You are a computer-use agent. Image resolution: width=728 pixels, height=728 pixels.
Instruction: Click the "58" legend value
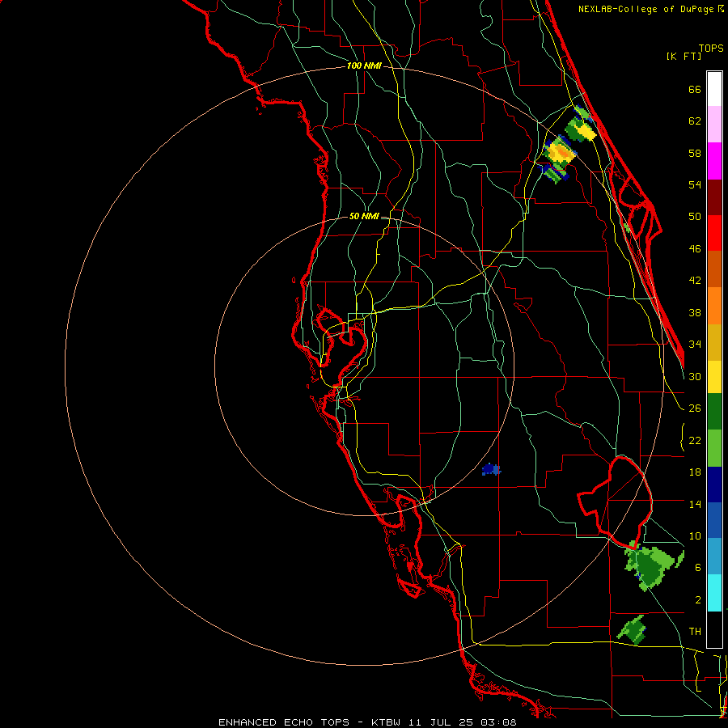pyautogui.click(x=695, y=153)
